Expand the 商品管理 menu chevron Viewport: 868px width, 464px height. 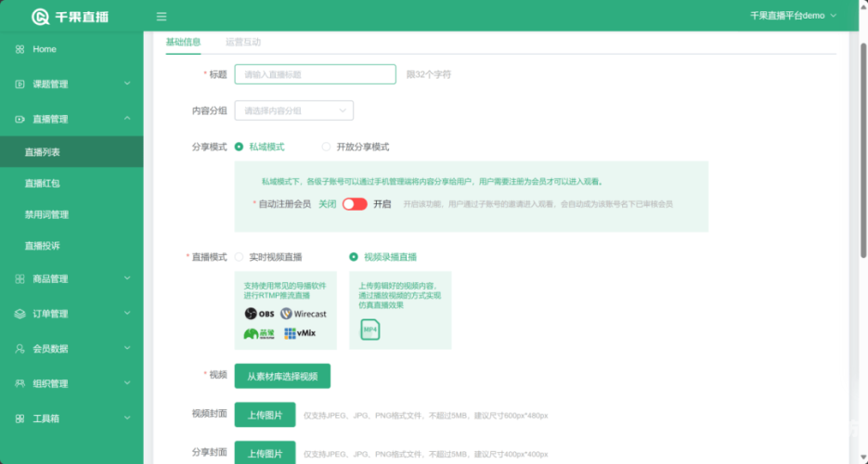click(x=127, y=278)
